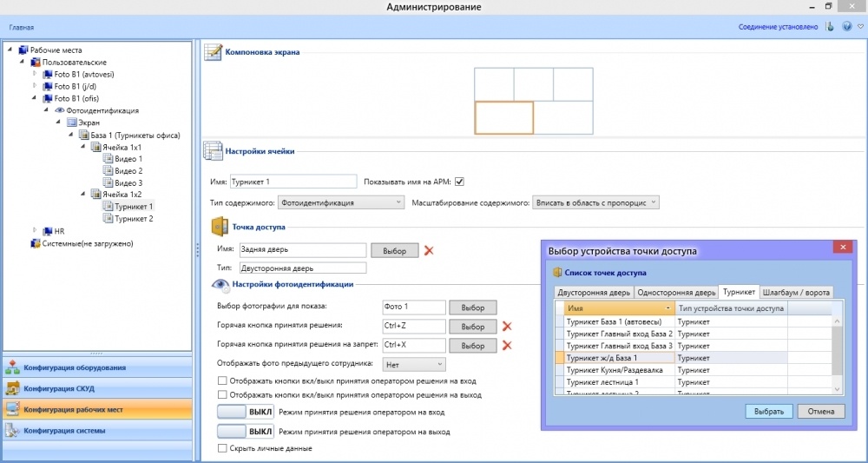Click the help icon in top bar

(846, 26)
